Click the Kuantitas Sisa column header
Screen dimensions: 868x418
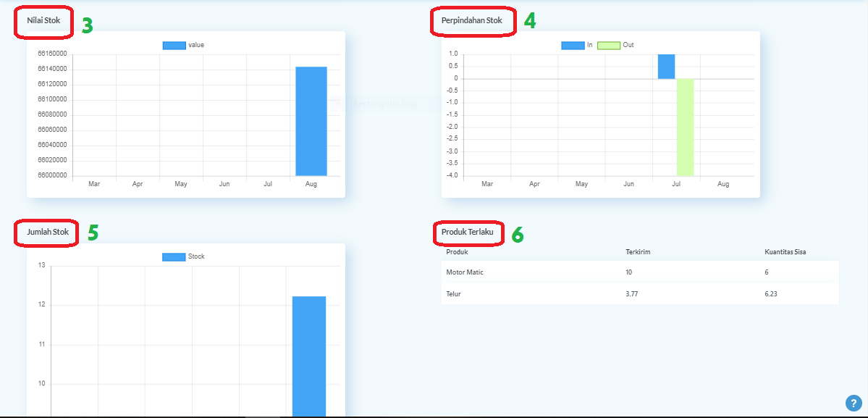coord(784,251)
